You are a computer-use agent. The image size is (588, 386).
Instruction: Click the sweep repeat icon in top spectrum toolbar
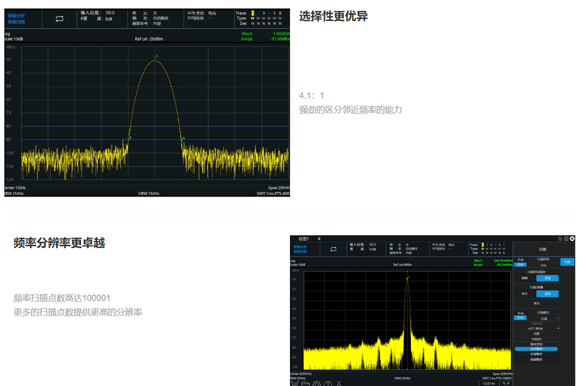pyautogui.click(x=59, y=19)
